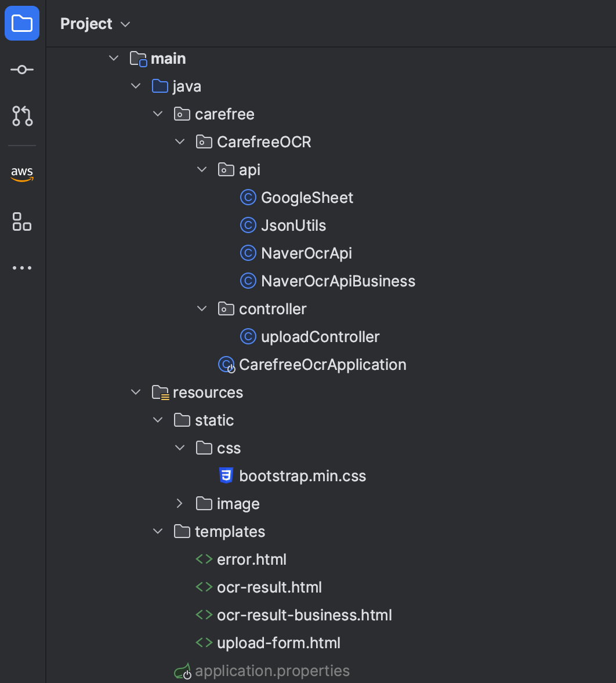This screenshot has height=683, width=616.
Task: Collapse the templates folder
Action: pos(157,531)
